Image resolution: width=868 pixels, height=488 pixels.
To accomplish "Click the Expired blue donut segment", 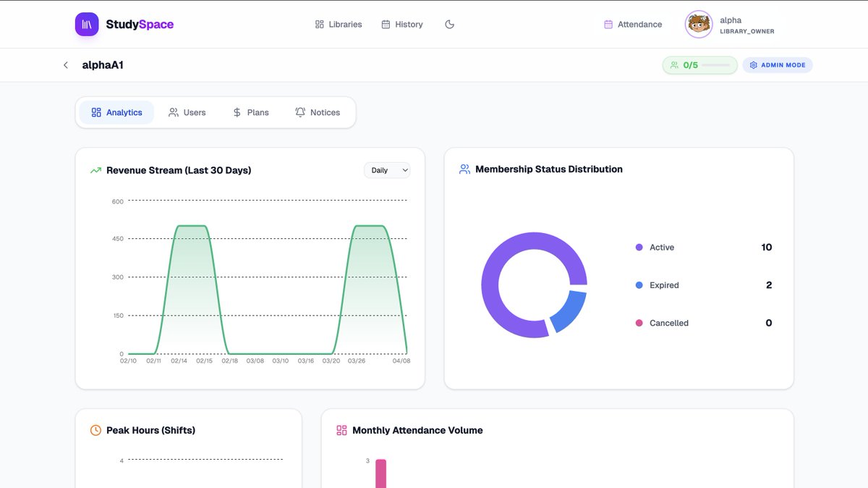I will coord(569,311).
